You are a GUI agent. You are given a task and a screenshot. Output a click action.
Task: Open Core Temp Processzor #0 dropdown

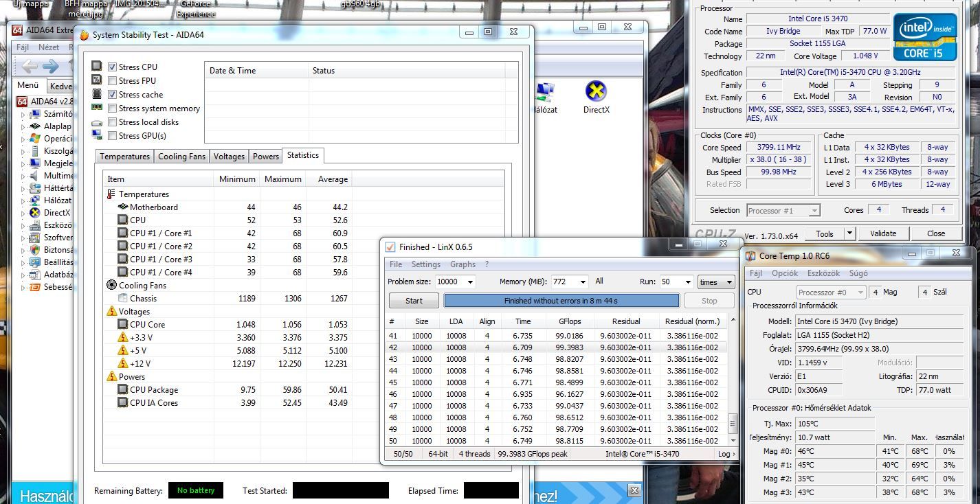831,292
